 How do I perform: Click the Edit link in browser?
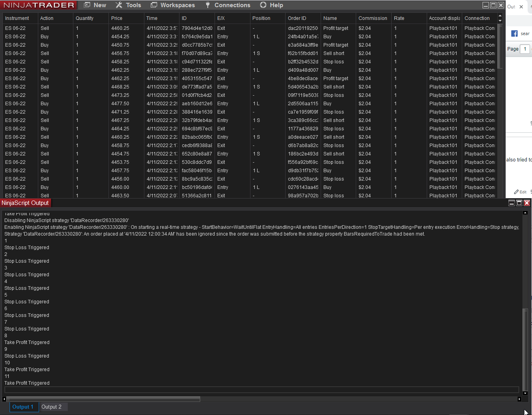[520, 192]
